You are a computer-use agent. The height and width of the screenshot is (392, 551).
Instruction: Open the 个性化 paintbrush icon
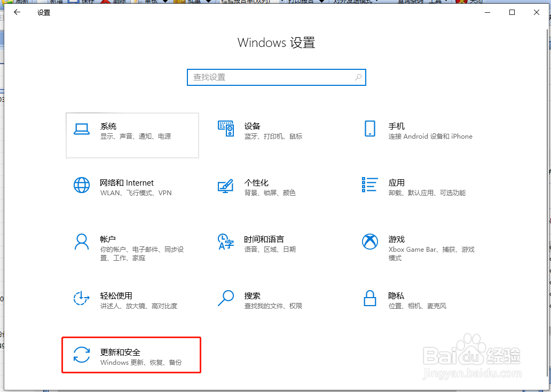coord(226,186)
